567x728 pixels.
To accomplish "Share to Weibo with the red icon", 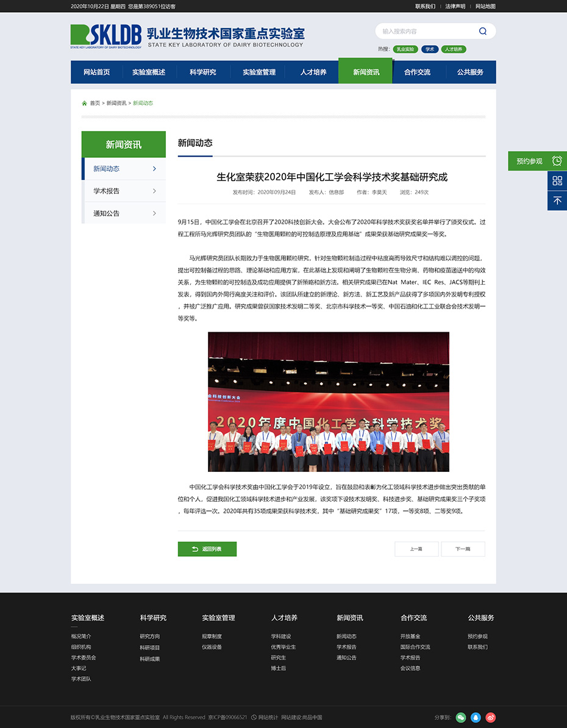I will coord(491,718).
